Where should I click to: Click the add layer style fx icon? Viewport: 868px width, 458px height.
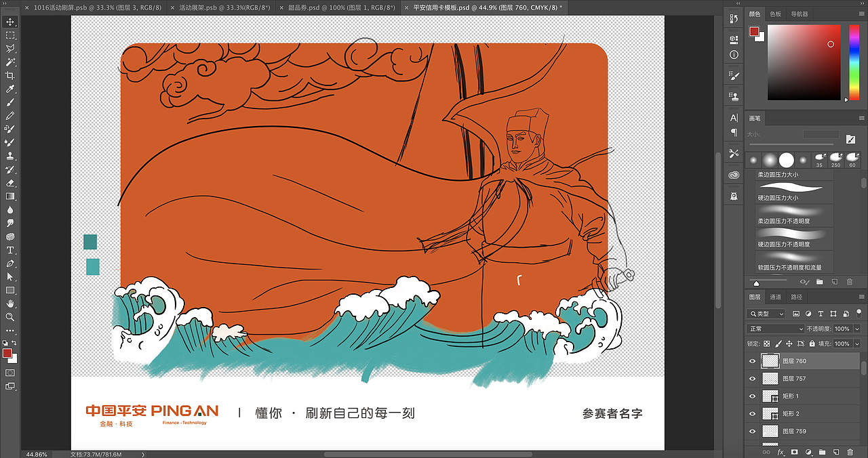point(781,452)
